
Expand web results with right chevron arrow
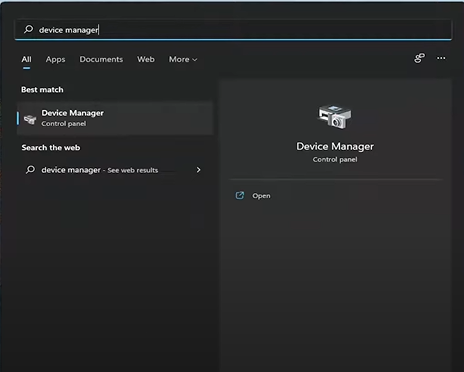coord(198,170)
